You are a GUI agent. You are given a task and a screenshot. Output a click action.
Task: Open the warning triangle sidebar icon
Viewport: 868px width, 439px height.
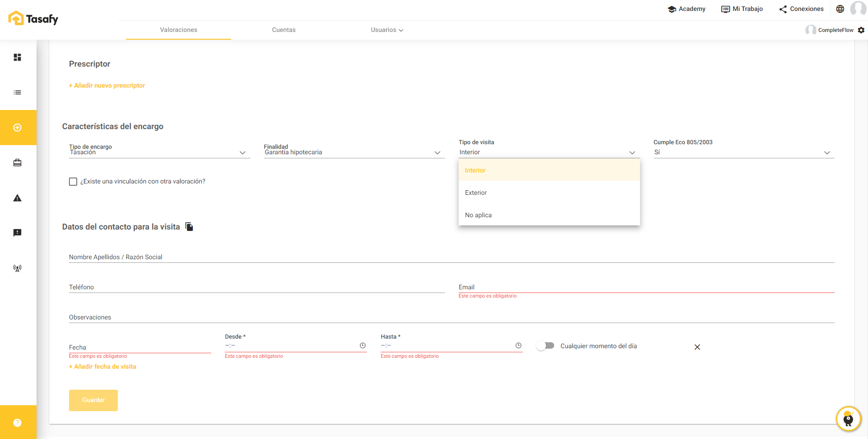coord(17,198)
